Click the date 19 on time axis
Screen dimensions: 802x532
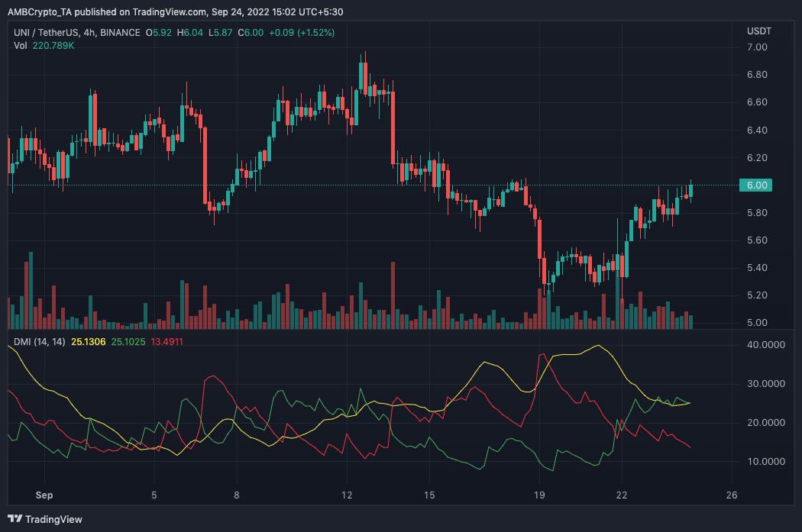point(540,495)
